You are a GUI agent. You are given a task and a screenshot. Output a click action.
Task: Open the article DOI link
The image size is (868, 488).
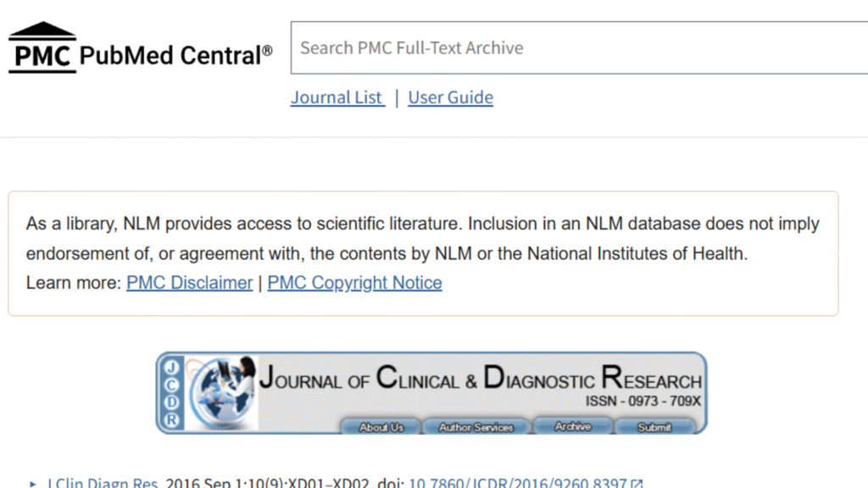tap(517, 484)
